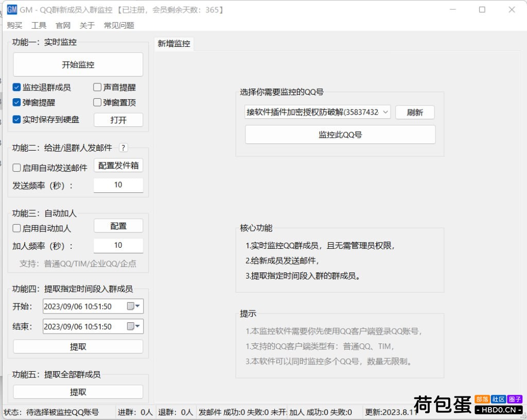
Task: Click the GM application logo icon
Action: point(12,9)
